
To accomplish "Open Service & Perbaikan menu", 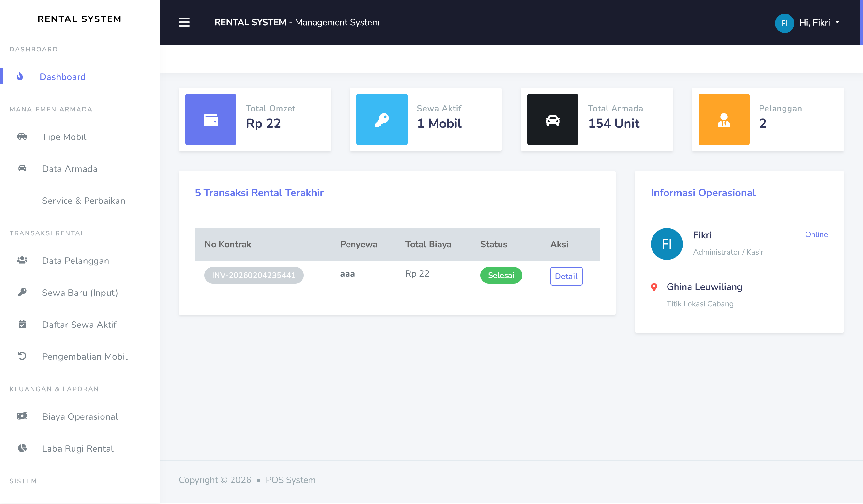I will (83, 201).
